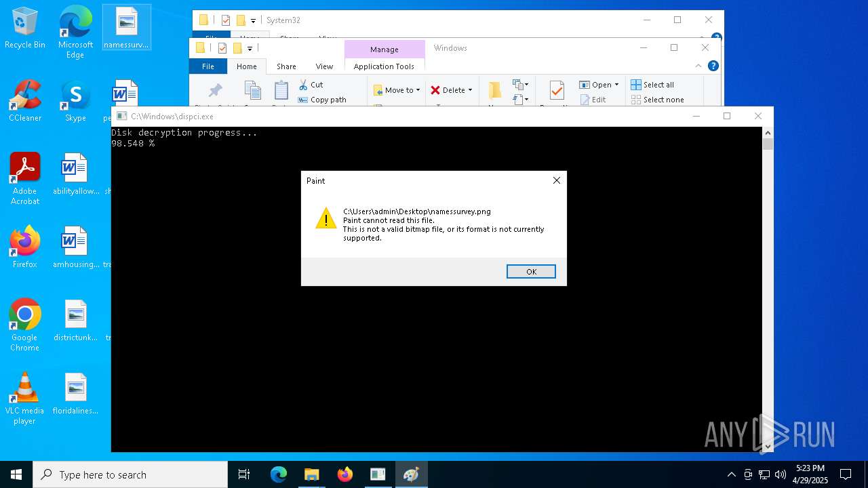This screenshot has width=868, height=488.
Task: Click the Properties checkmark icon in ribbon
Action: [x=557, y=91]
